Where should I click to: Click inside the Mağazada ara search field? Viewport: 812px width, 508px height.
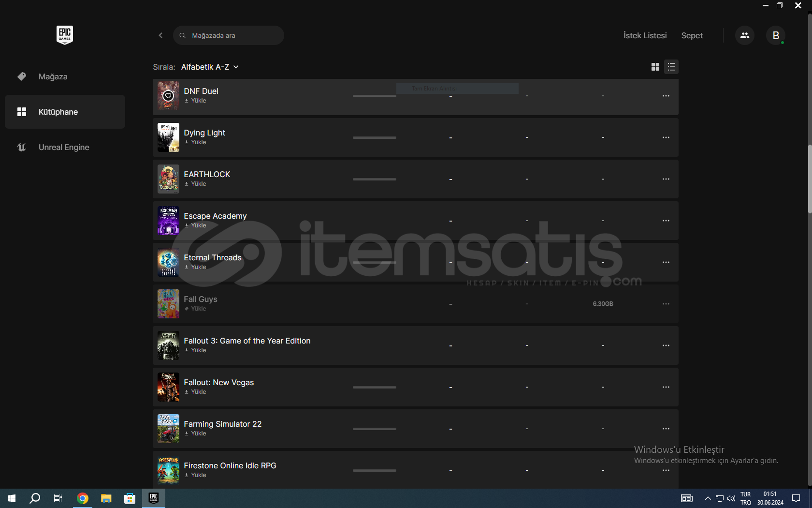228,35
